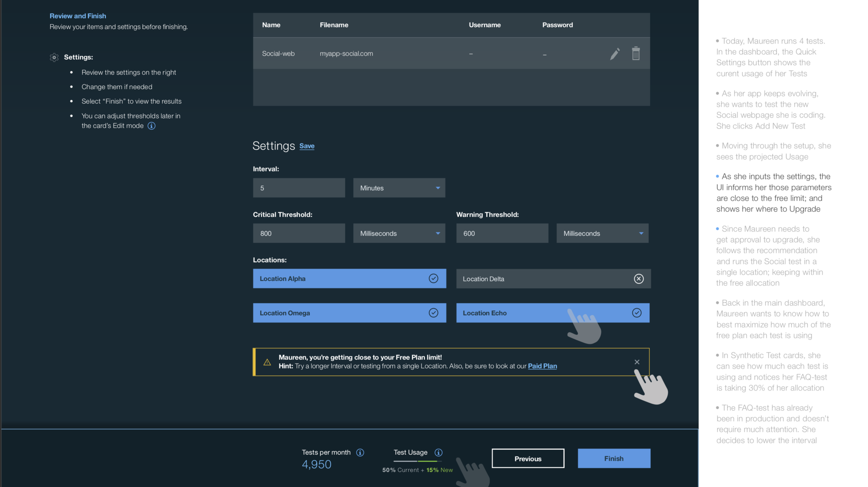Click the Filename column header
The width and height of the screenshot is (868, 487).
[x=334, y=25]
